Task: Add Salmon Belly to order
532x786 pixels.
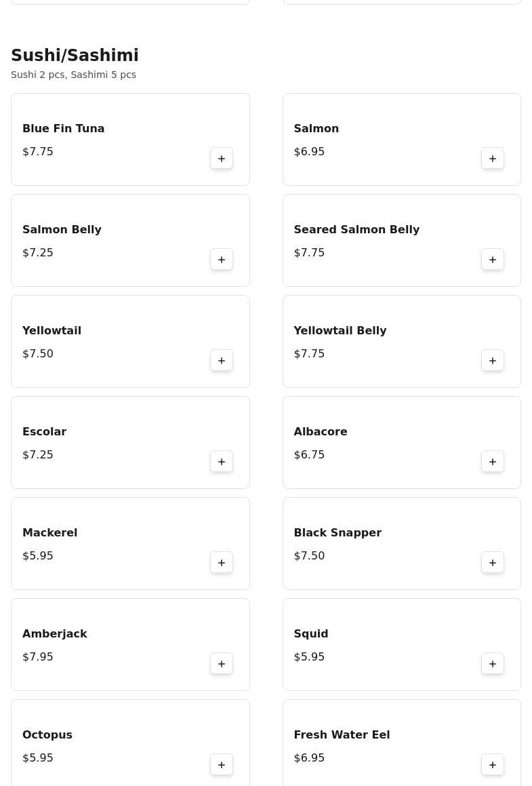Action: point(222,260)
